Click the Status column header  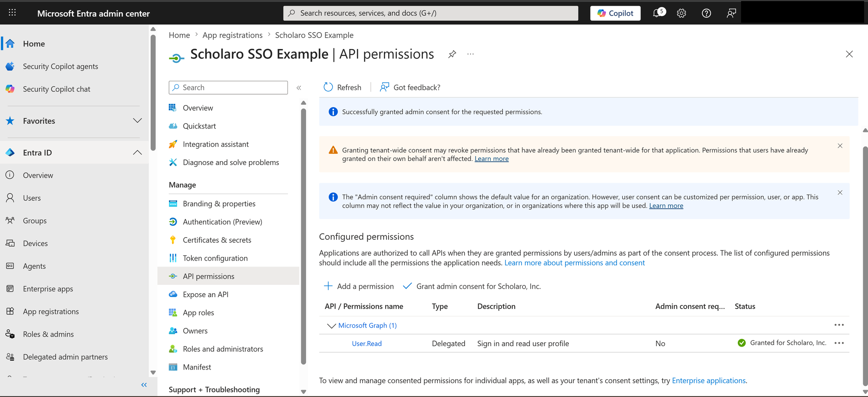pos(745,306)
